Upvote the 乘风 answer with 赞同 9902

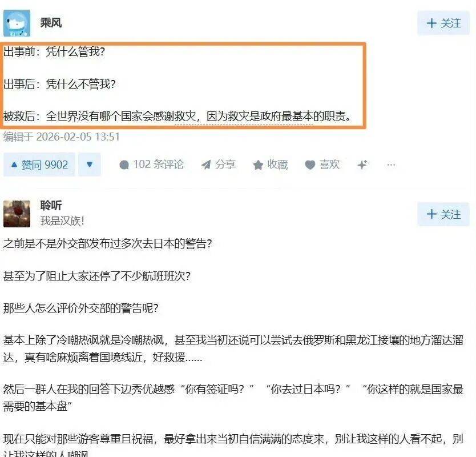click(39, 165)
